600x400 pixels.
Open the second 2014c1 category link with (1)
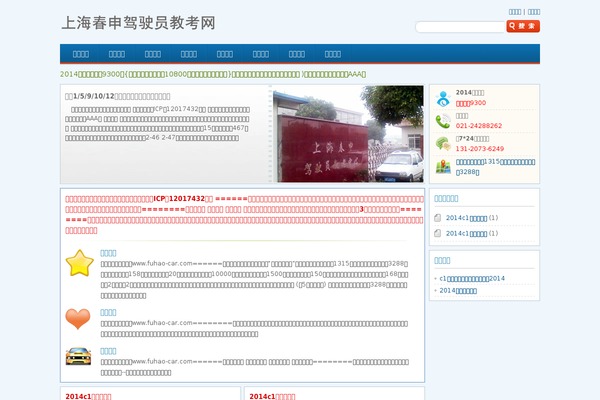(x=466, y=233)
